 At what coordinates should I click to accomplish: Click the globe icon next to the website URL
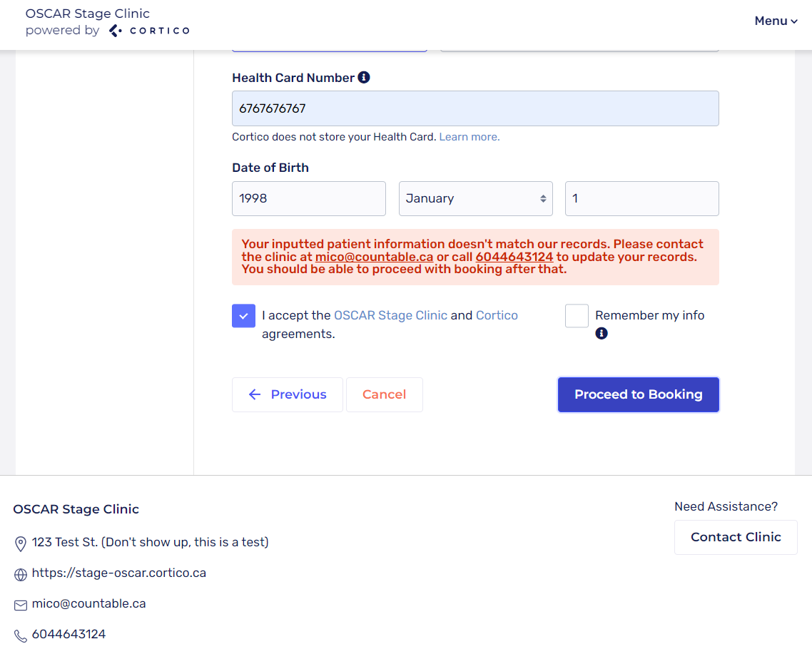point(20,575)
